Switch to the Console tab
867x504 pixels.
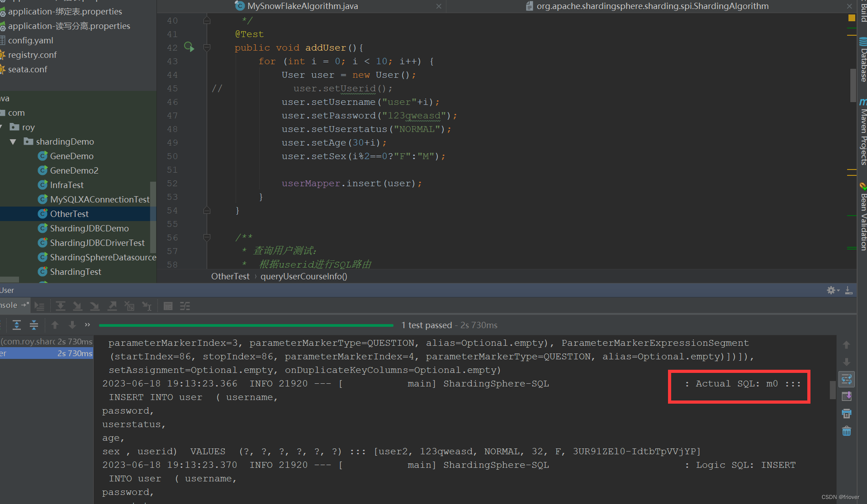[9, 305]
